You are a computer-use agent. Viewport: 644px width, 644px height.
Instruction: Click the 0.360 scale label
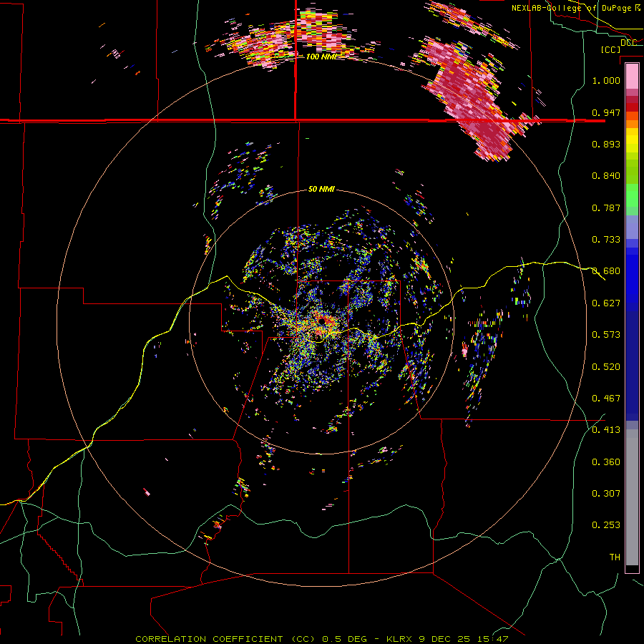pyautogui.click(x=606, y=462)
